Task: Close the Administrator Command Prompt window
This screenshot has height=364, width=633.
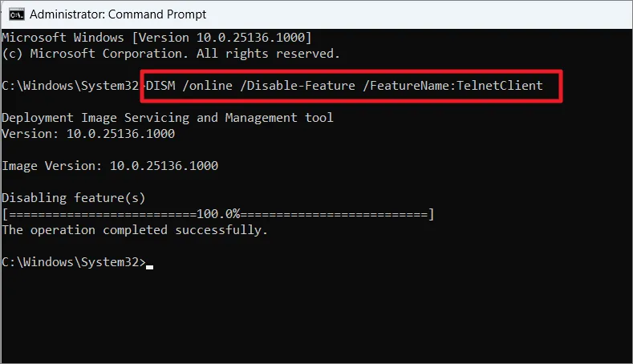Action: (x=608, y=14)
